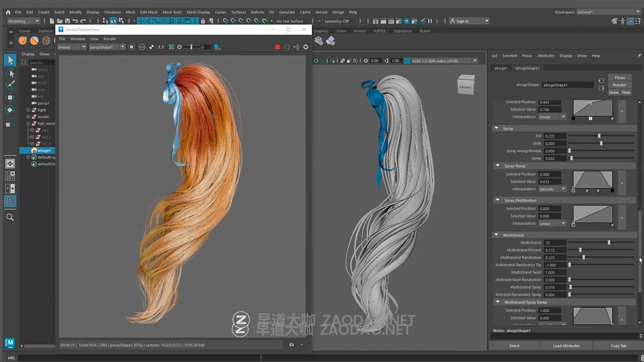Screen dimensions: 644x362
Task: Open the ACES 1.0 SDR-video colorspace dropdown
Action: 474,61
